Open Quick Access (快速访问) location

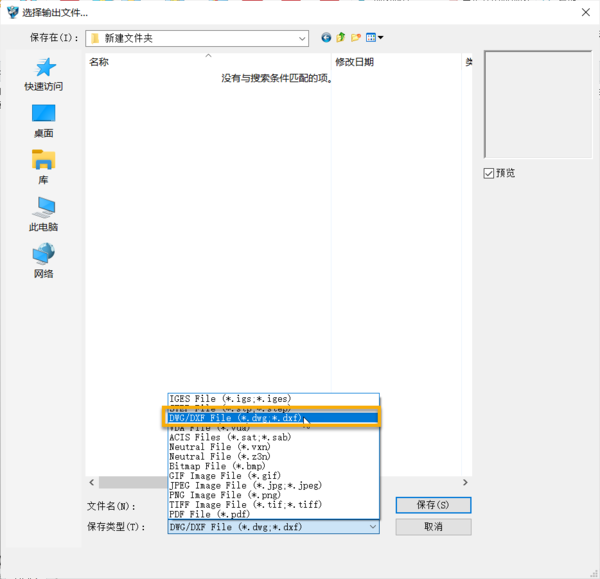44,75
